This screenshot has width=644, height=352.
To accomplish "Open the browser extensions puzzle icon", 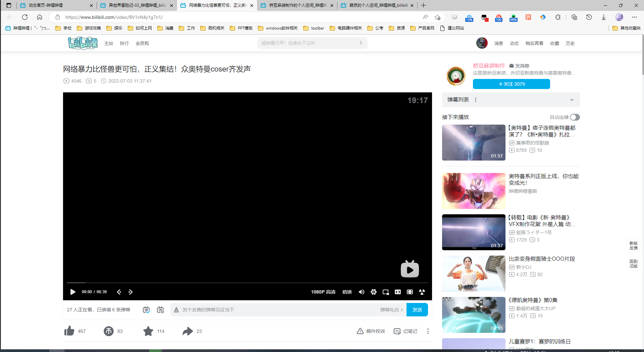I will tap(558, 17).
